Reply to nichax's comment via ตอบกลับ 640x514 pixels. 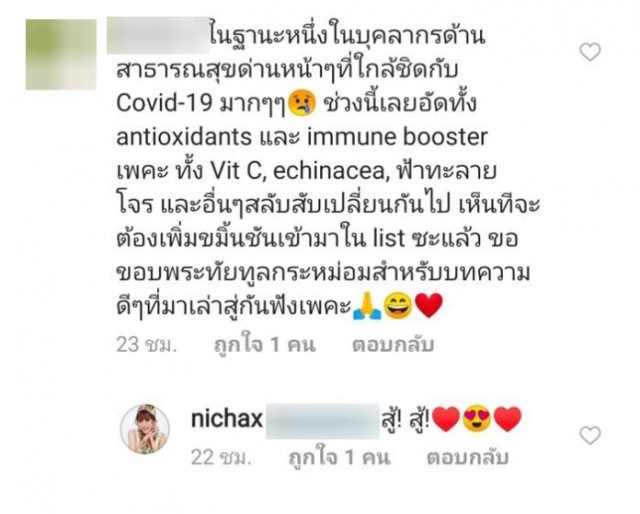click(x=468, y=457)
